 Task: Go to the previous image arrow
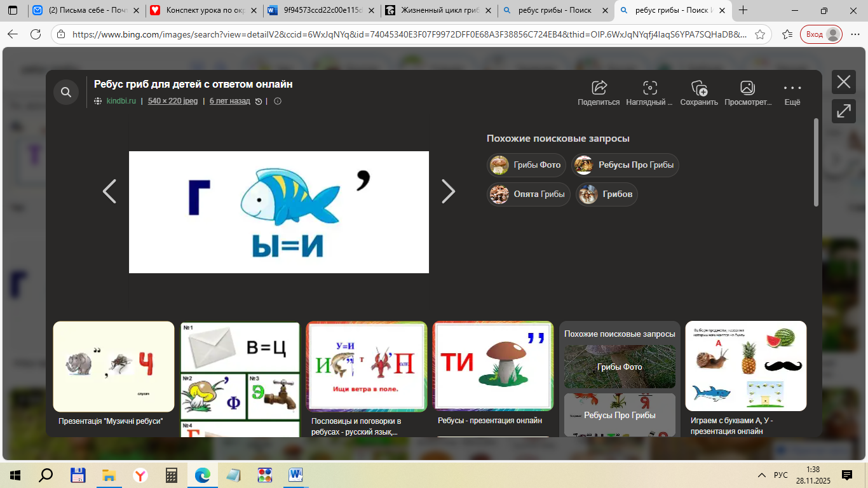[x=110, y=191]
